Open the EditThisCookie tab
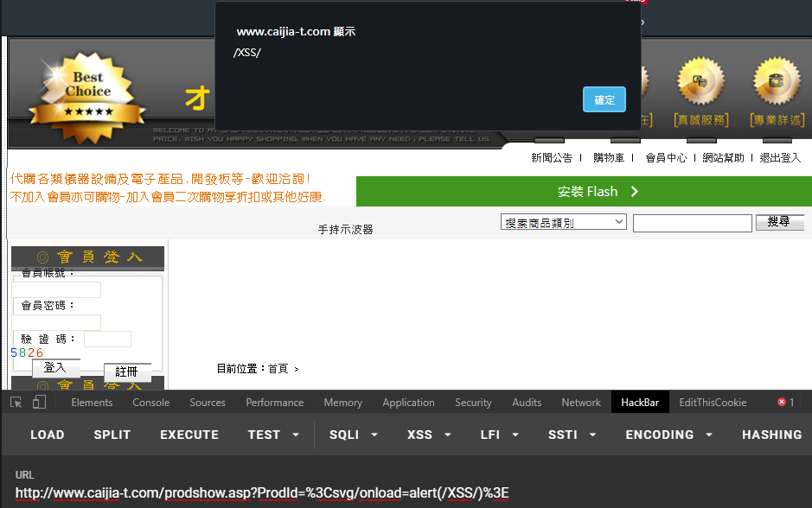812x508 pixels. coord(713,403)
